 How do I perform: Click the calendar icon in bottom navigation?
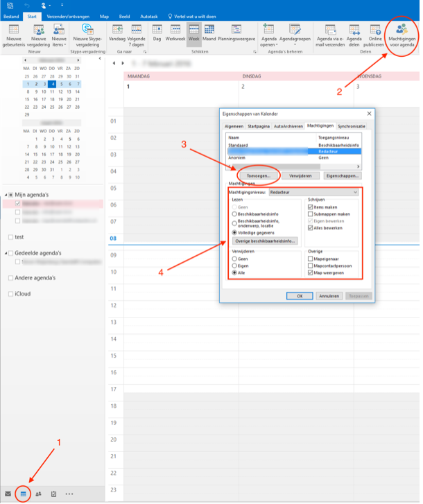coord(23,494)
